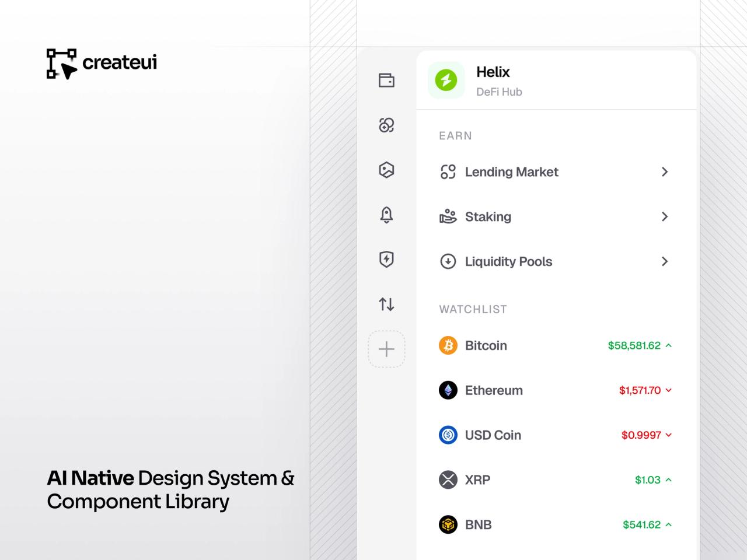Click the EARN section header
747x560 pixels.
(455, 136)
